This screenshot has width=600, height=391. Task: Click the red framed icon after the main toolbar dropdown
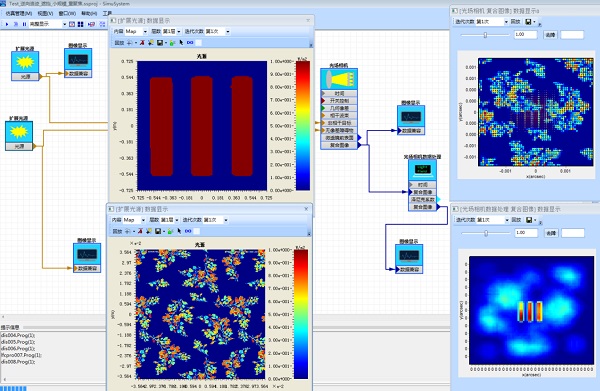point(72,24)
